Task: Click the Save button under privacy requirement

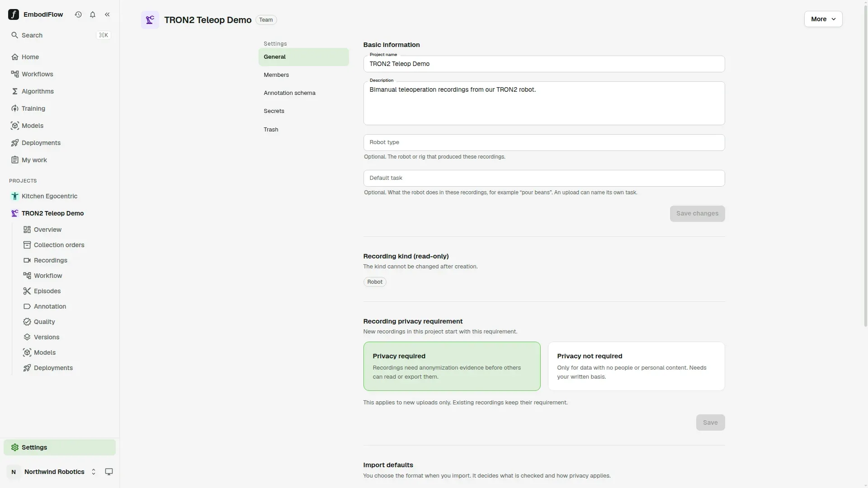Action: (710, 422)
